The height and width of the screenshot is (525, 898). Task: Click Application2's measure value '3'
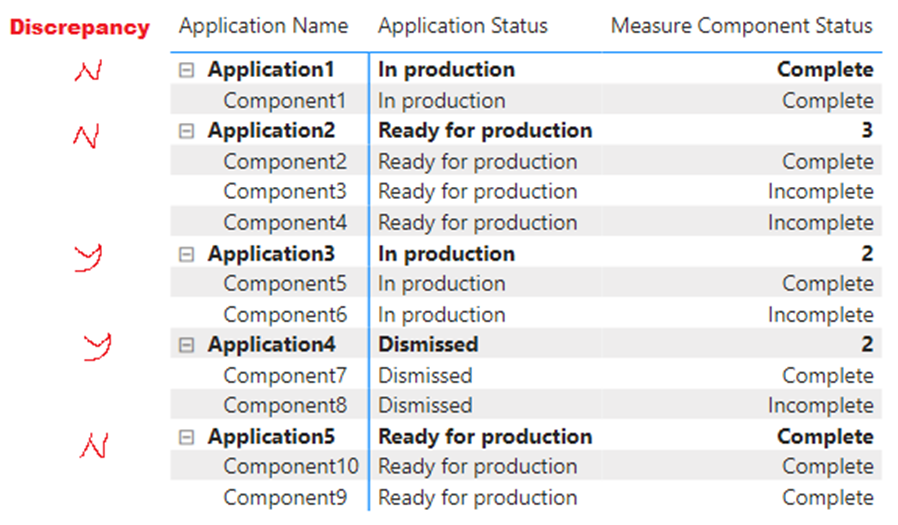(x=867, y=131)
